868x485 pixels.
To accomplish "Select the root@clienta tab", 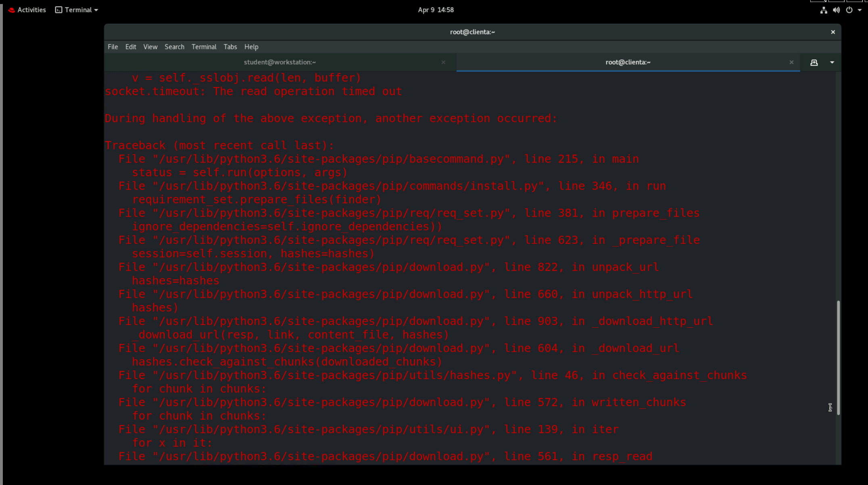I will coord(628,62).
